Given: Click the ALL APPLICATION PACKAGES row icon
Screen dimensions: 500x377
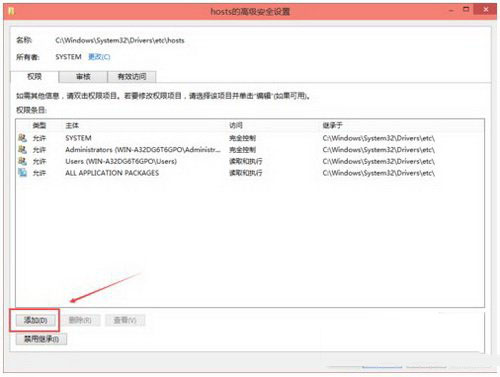Looking at the screenshot, I should tap(22, 173).
